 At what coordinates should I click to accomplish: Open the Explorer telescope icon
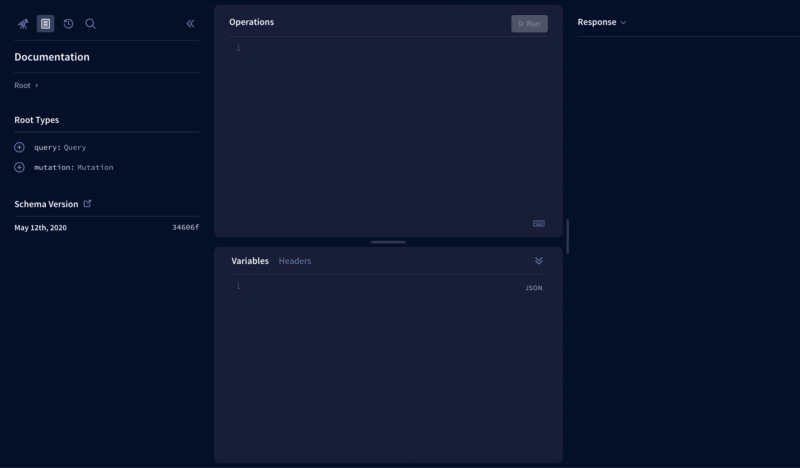(x=23, y=23)
